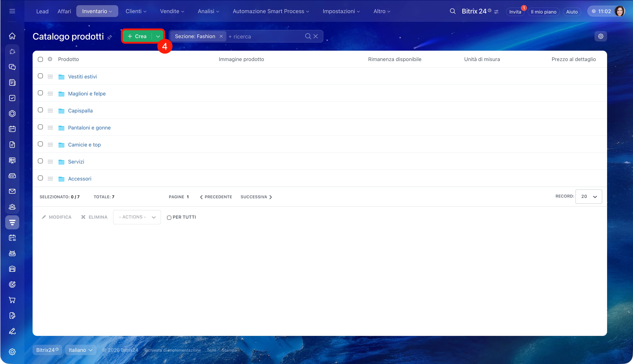Viewport: 633px width, 364px height.
Task: Open the mail icon in sidebar
Action: point(12,191)
